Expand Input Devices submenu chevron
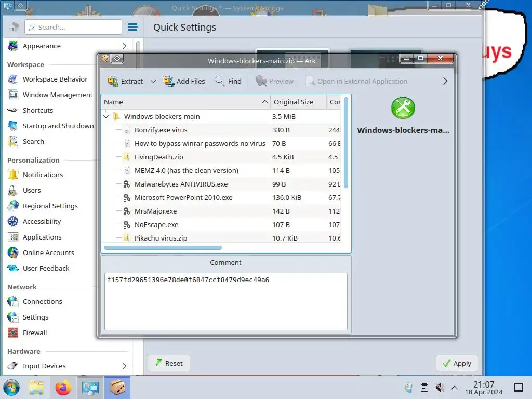The width and height of the screenshot is (532, 399). 124,366
